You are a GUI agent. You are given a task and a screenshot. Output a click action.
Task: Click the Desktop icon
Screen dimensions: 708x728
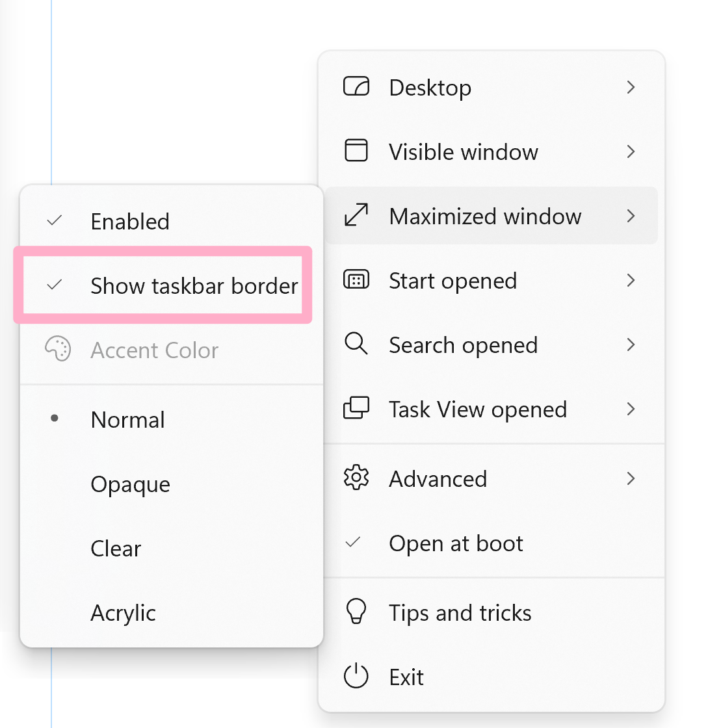point(357,86)
